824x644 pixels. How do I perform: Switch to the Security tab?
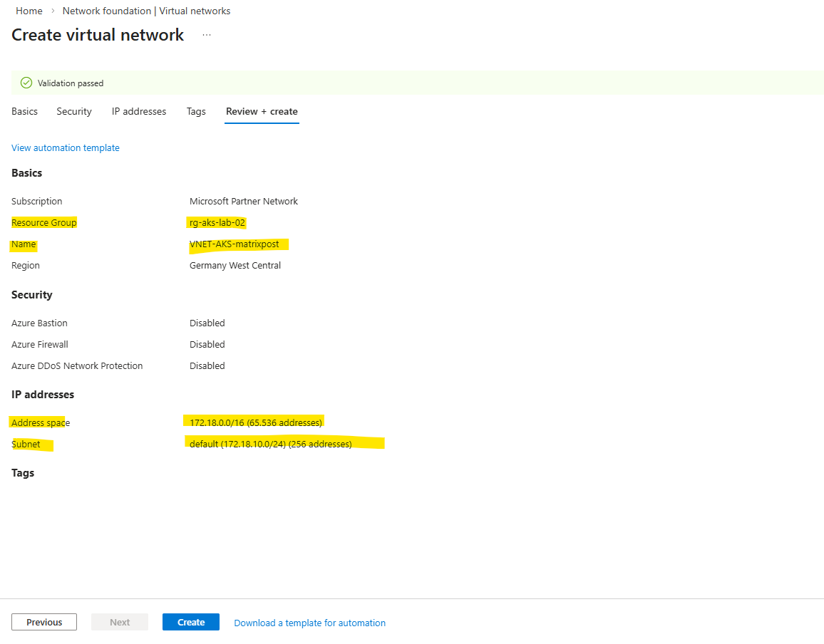point(74,112)
